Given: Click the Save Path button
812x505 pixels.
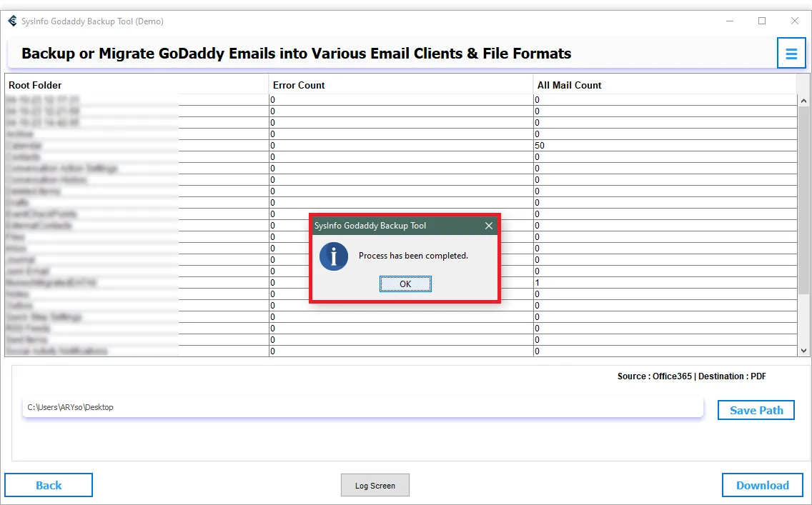Looking at the screenshot, I should tap(756, 410).
